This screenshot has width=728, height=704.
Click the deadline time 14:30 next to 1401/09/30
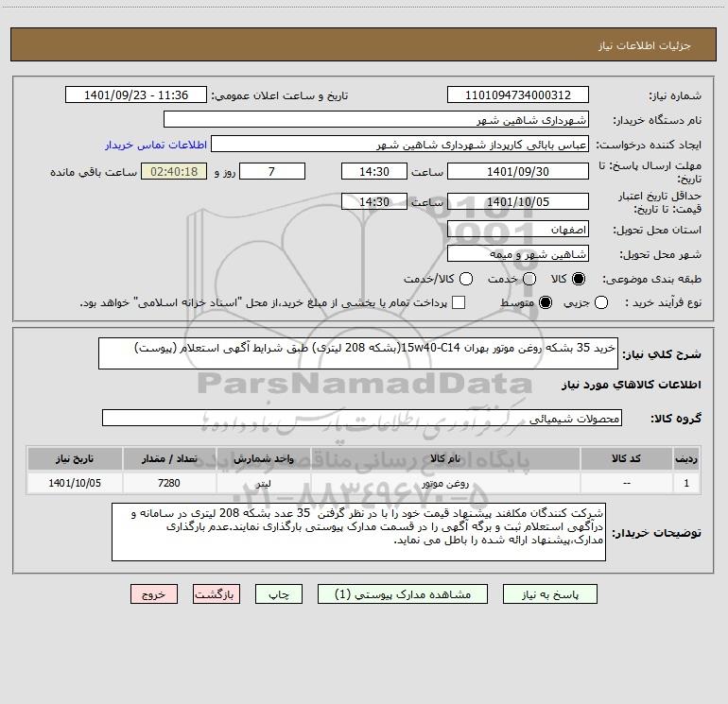tap(374, 171)
